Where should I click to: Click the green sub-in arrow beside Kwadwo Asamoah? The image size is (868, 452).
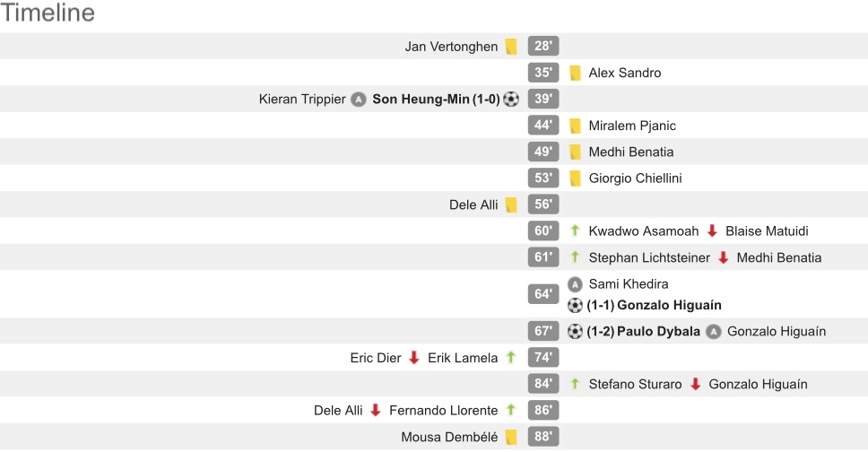576,231
